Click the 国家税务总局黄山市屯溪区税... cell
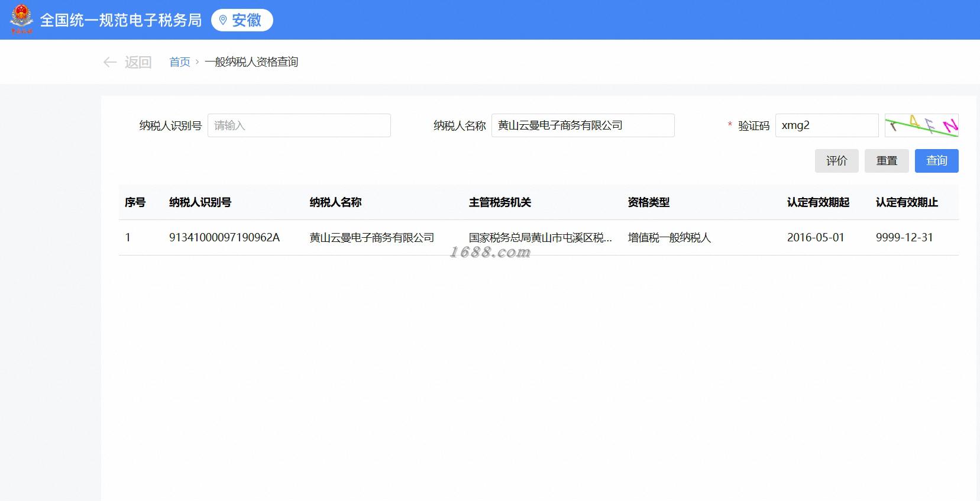 coord(541,238)
